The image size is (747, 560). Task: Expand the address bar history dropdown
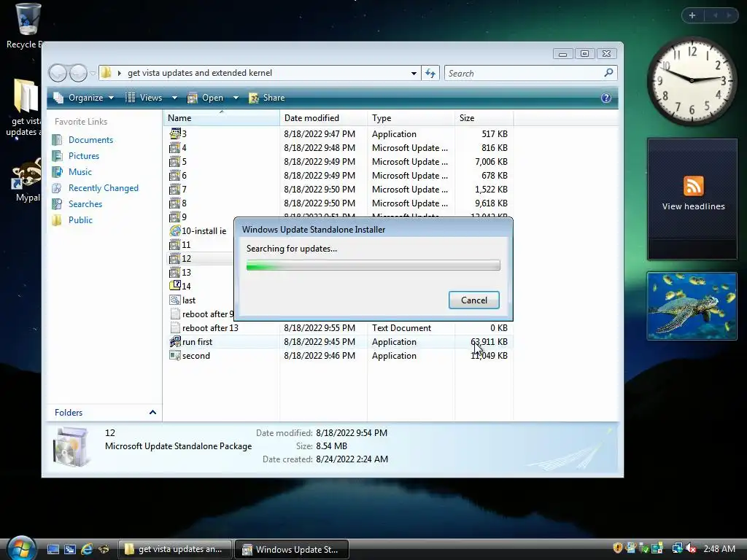pyautogui.click(x=414, y=73)
